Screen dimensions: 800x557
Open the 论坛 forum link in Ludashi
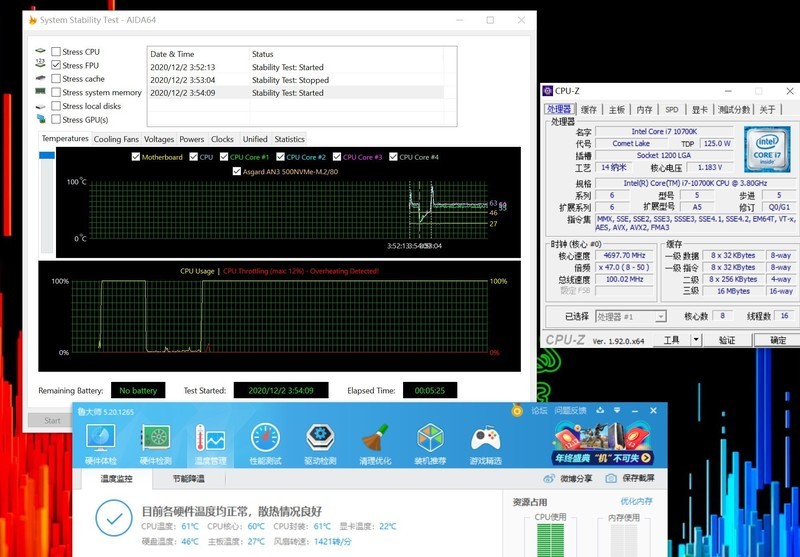539,411
